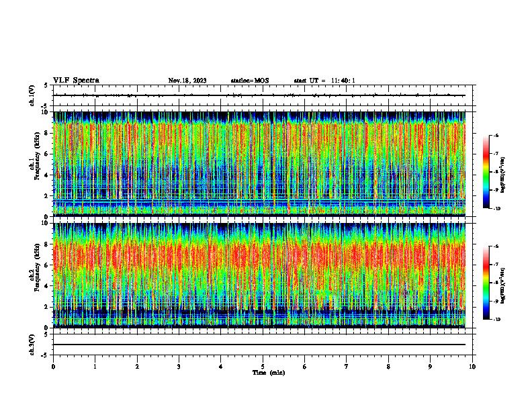Click time axis tick label "7"
Viewport: 532px width, 411px height.
pos(347,367)
